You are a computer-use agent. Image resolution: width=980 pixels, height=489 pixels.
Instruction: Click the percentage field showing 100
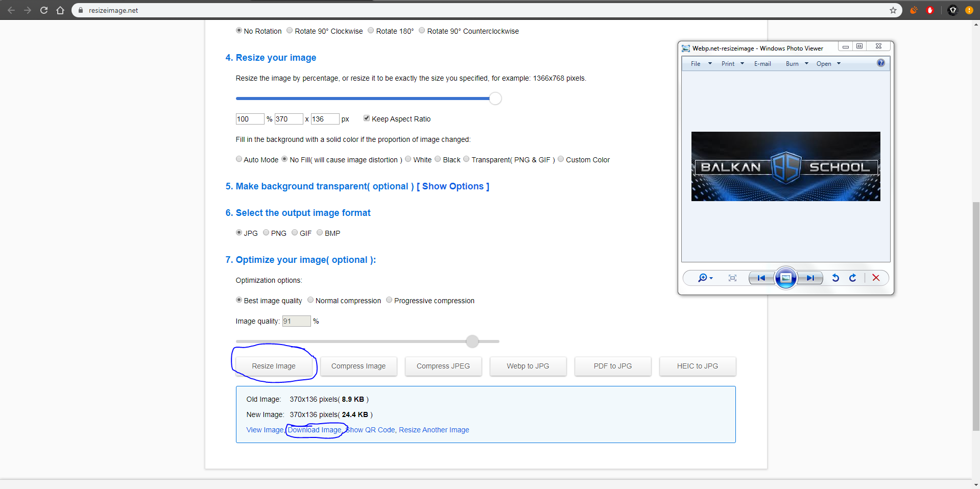point(250,119)
